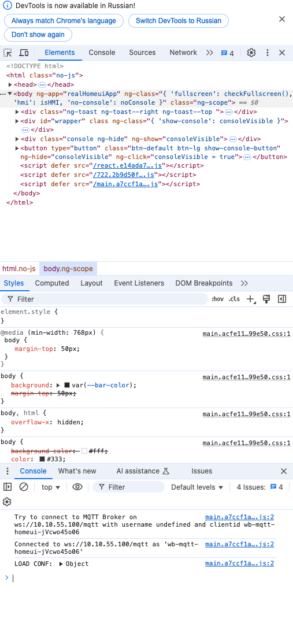Collapse the body element node
This screenshot has height=644, width=293.
(10, 94)
